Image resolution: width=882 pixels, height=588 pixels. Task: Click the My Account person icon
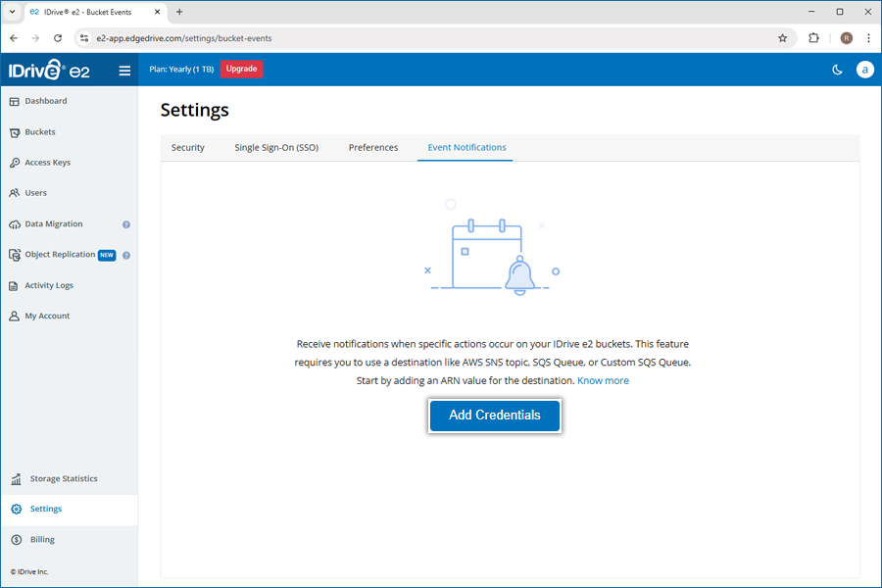pos(14,317)
